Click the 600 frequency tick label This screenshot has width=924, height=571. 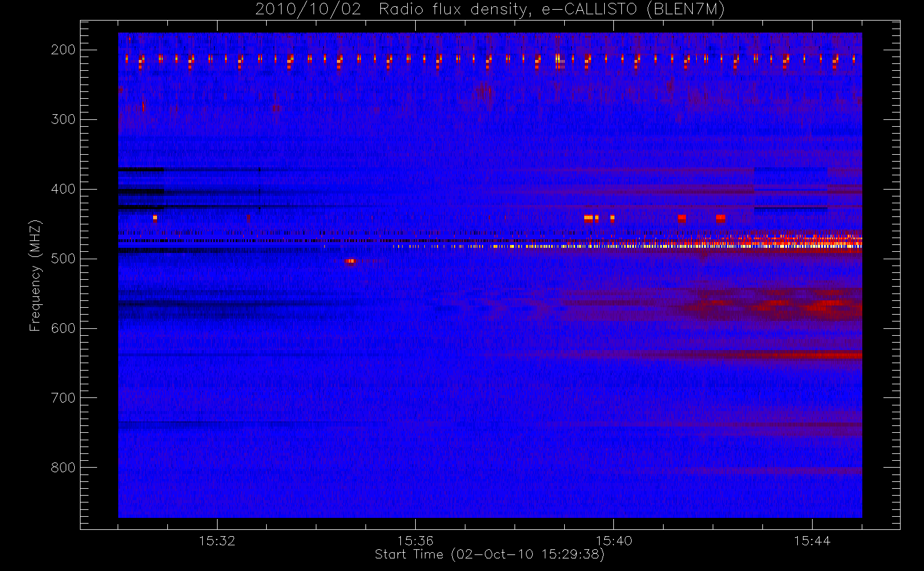(63, 328)
